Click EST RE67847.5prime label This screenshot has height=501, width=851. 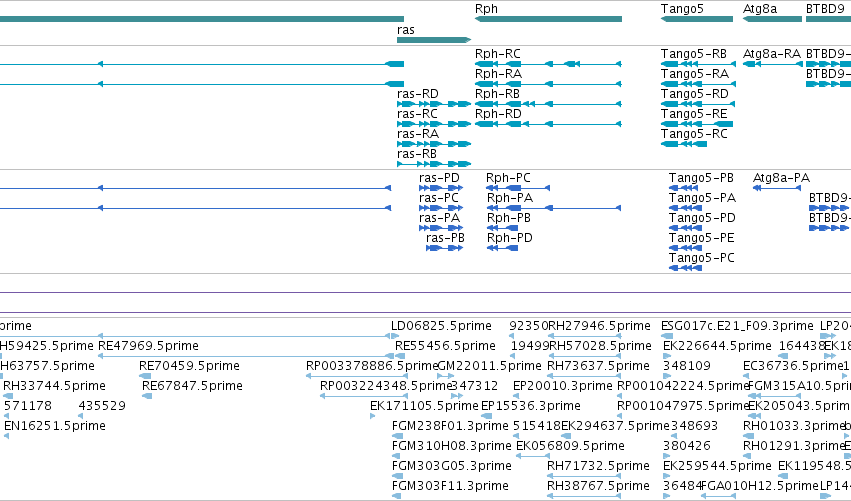pyautogui.click(x=192, y=386)
